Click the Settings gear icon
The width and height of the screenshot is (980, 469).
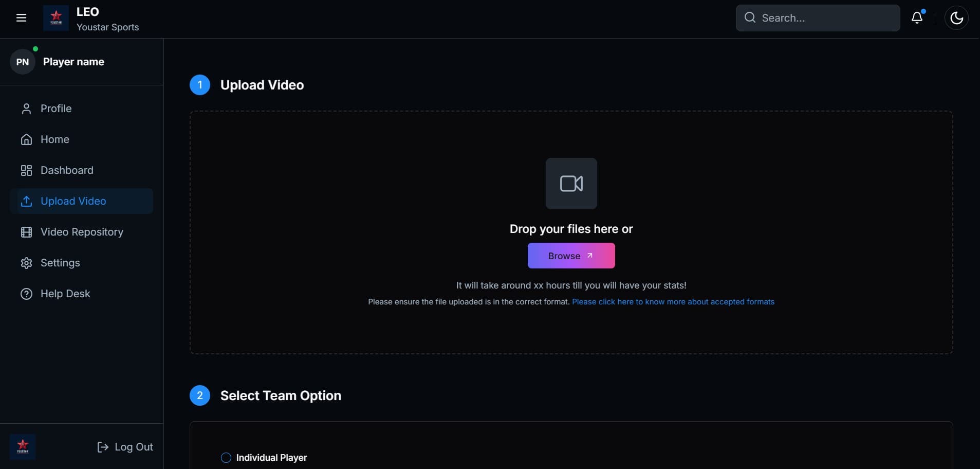tap(26, 263)
